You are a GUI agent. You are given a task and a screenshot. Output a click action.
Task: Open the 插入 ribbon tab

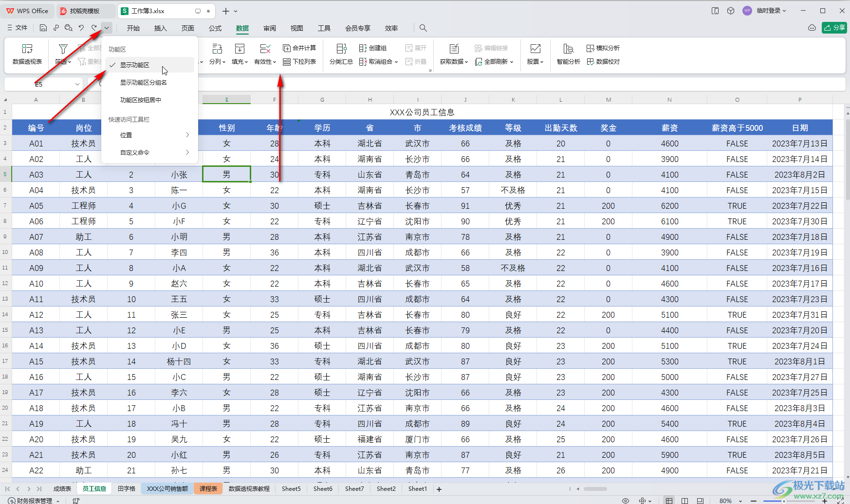161,28
